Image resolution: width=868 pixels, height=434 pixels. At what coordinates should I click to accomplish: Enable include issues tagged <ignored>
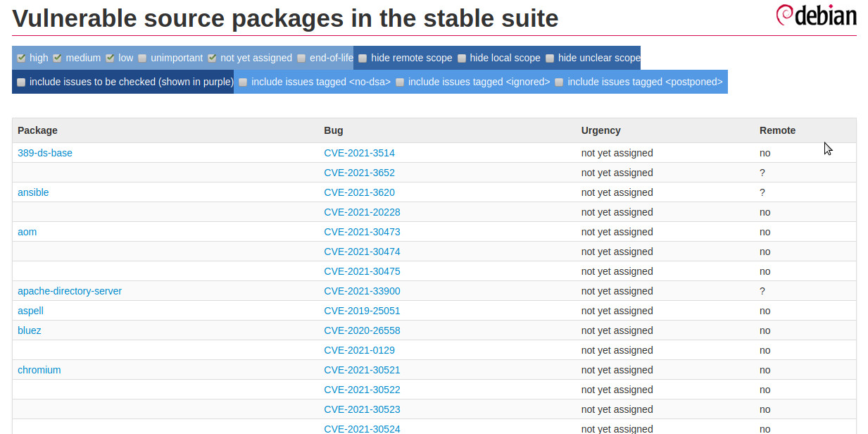point(399,82)
